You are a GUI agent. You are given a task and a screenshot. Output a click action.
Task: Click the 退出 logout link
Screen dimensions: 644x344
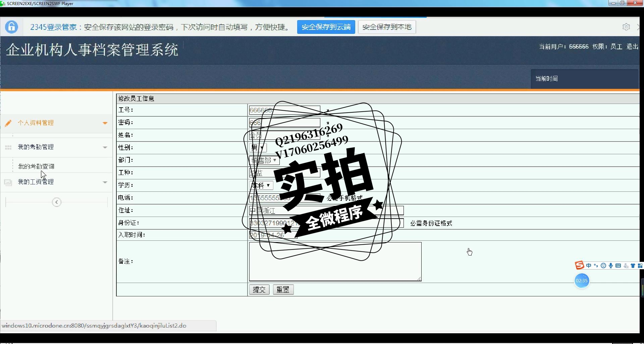(x=632, y=47)
